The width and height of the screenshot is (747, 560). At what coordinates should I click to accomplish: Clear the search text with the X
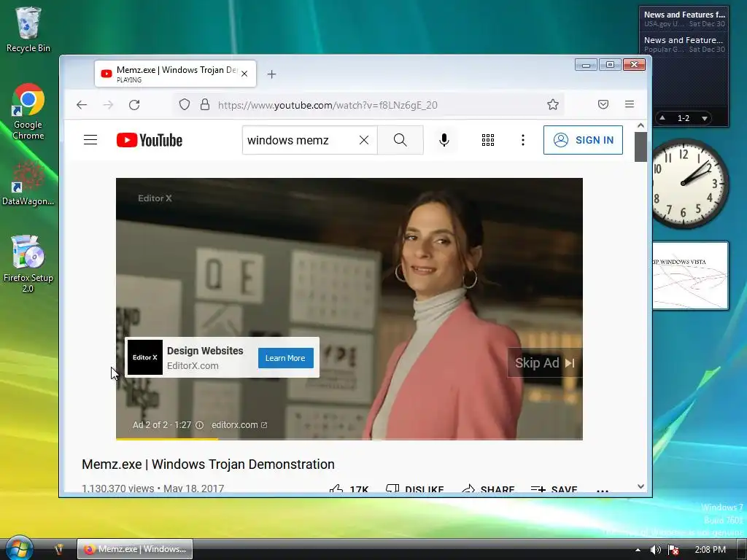pyautogui.click(x=364, y=140)
